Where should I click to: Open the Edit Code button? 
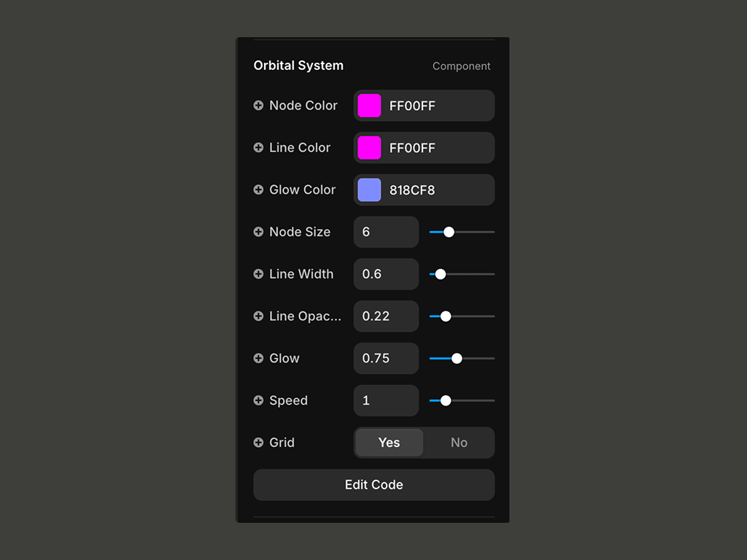[373, 485]
